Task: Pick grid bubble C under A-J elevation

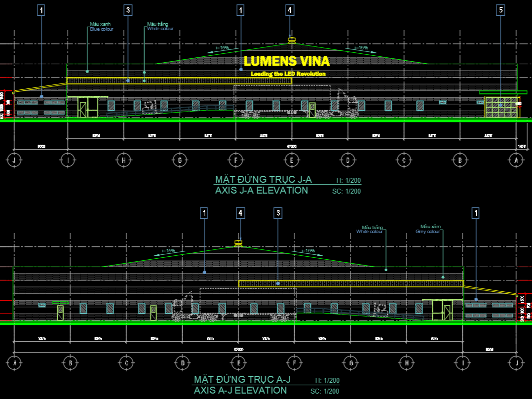Action: pos(126,363)
